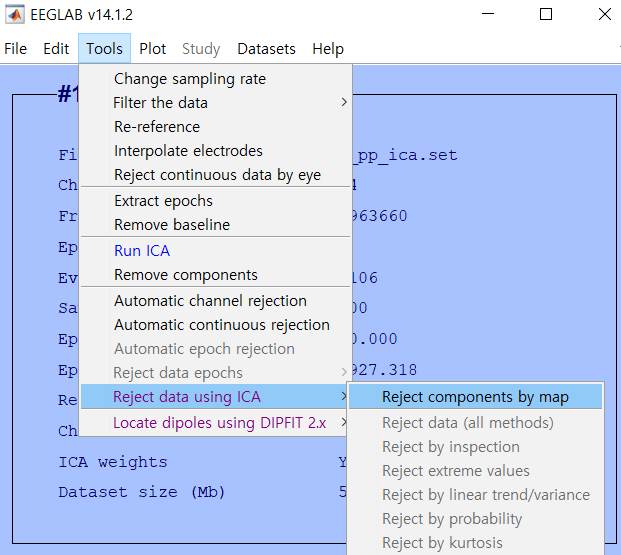
Task: Click Reject by inspection item
Action: pos(475,447)
